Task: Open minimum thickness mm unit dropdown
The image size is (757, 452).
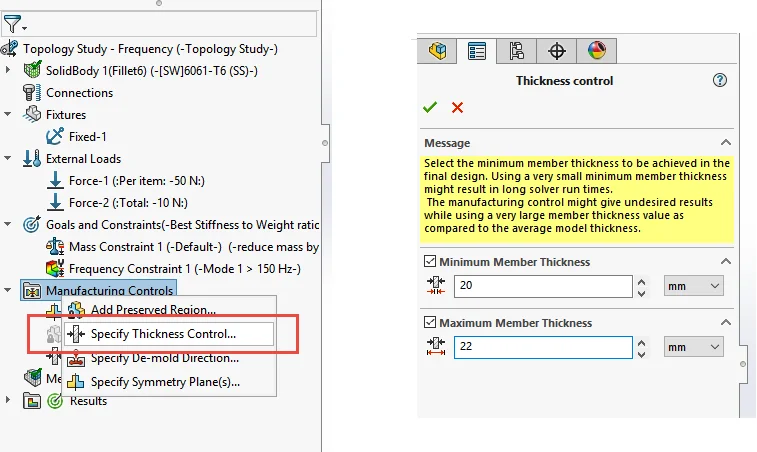Action: (693, 286)
